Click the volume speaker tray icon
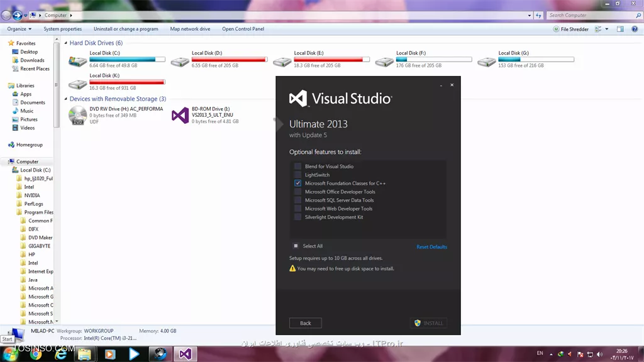Viewport: 644px width, 362px height. pos(599,354)
